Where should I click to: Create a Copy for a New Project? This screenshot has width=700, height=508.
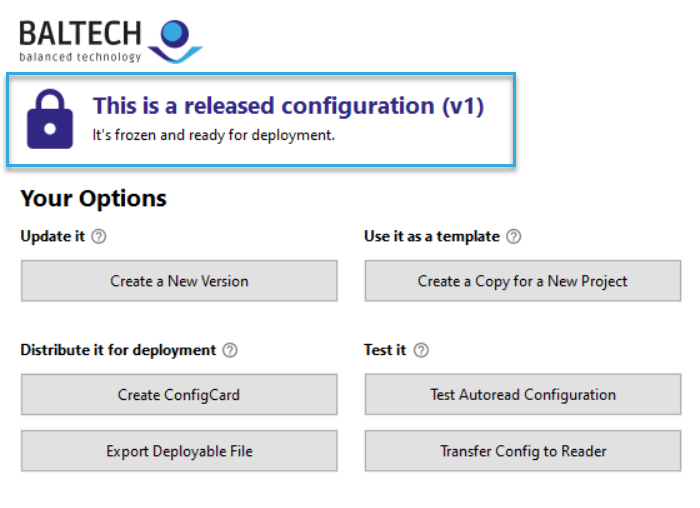[x=523, y=281]
